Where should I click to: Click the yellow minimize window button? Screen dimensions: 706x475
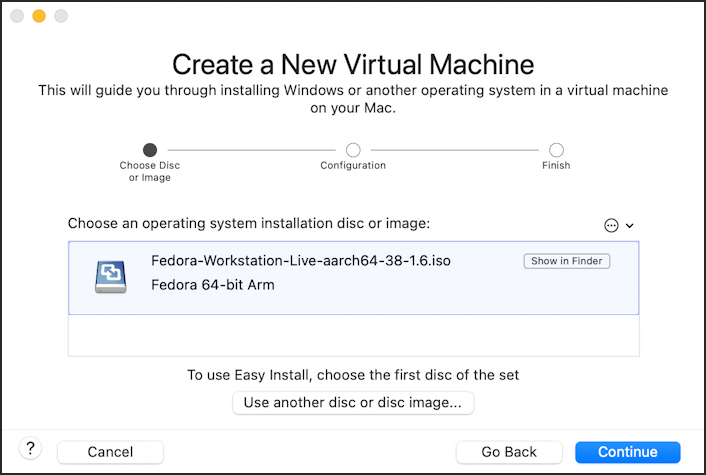[39, 16]
